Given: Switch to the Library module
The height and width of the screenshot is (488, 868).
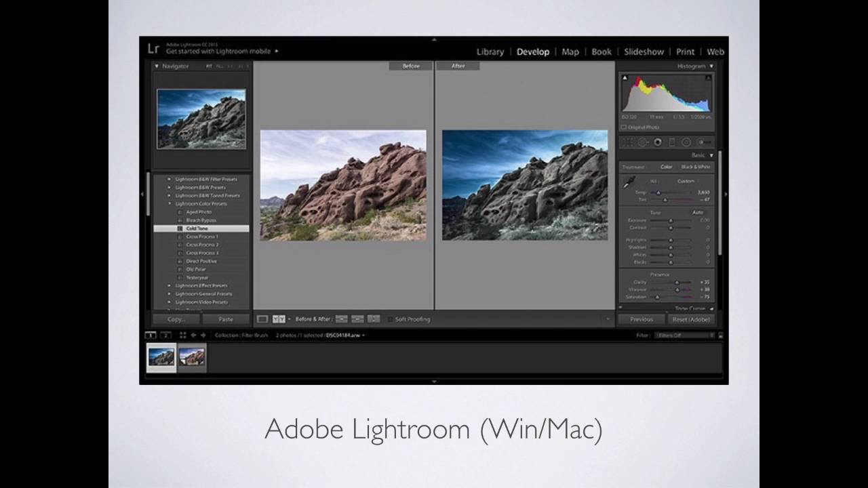Looking at the screenshot, I should [490, 52].
